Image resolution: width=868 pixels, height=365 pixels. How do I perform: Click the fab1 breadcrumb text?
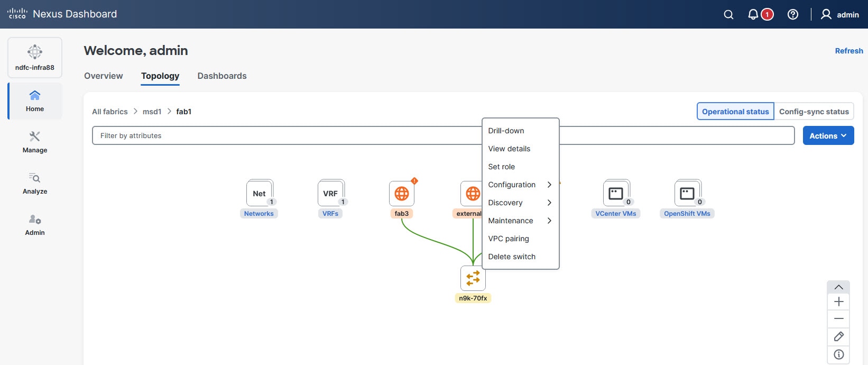coord(184,112)
